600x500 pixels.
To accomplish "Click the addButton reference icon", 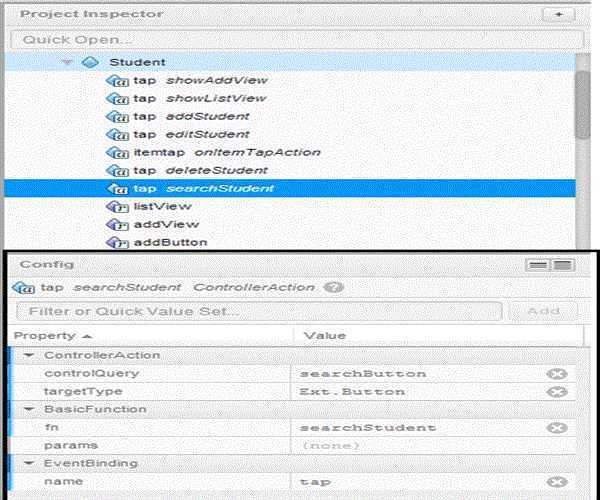I will [x=117, y=242].
